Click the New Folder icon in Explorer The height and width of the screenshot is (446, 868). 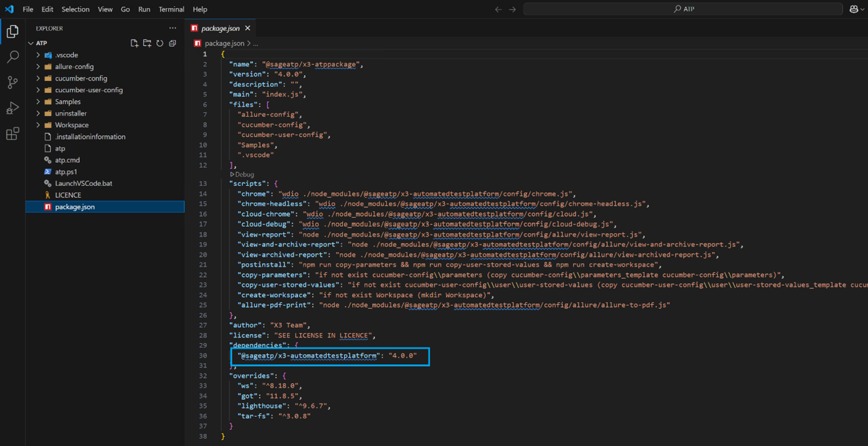click(x=147, y=43)
